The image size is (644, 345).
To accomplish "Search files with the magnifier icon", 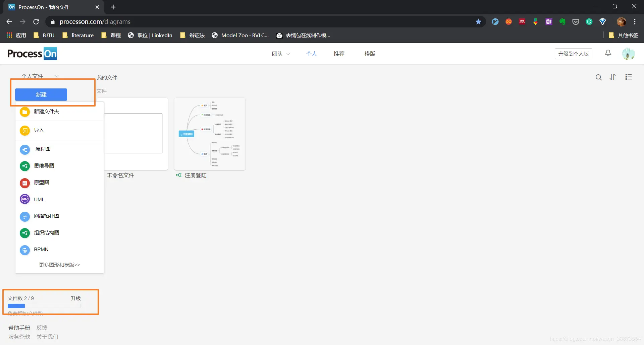I will (599, 77).
